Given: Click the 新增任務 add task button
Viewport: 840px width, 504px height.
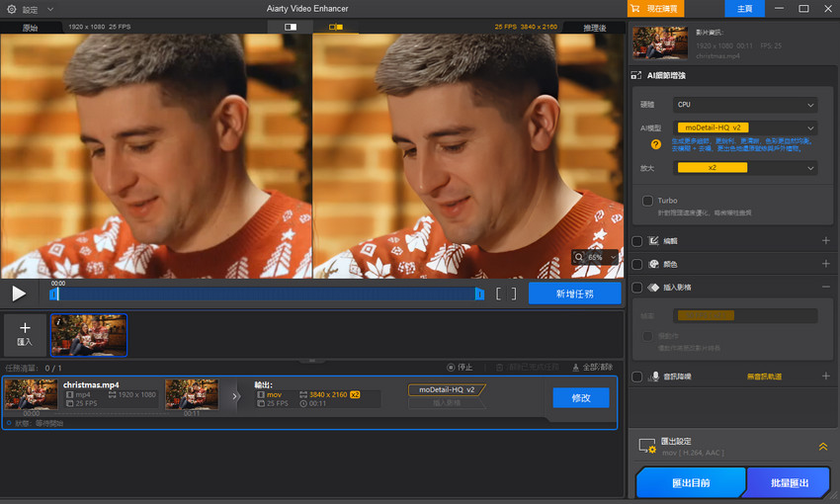Looking at the screenshot, I should (574, 294).
